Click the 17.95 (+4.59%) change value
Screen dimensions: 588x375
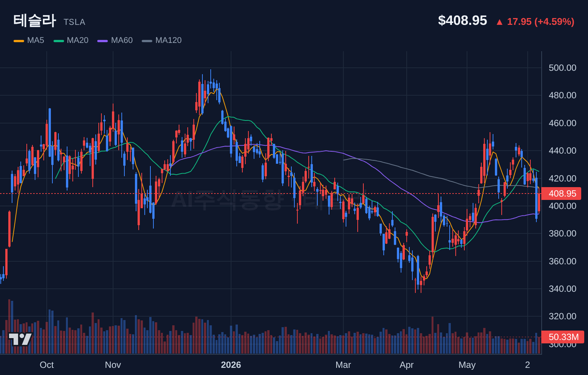click(541, 22)
